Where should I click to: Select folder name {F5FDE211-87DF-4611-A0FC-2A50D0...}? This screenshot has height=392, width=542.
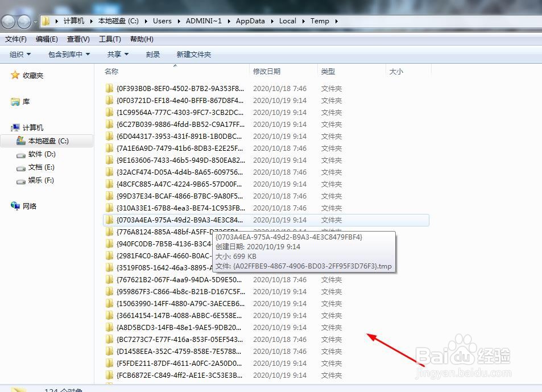pyautogui.click(x=179, y=364)
